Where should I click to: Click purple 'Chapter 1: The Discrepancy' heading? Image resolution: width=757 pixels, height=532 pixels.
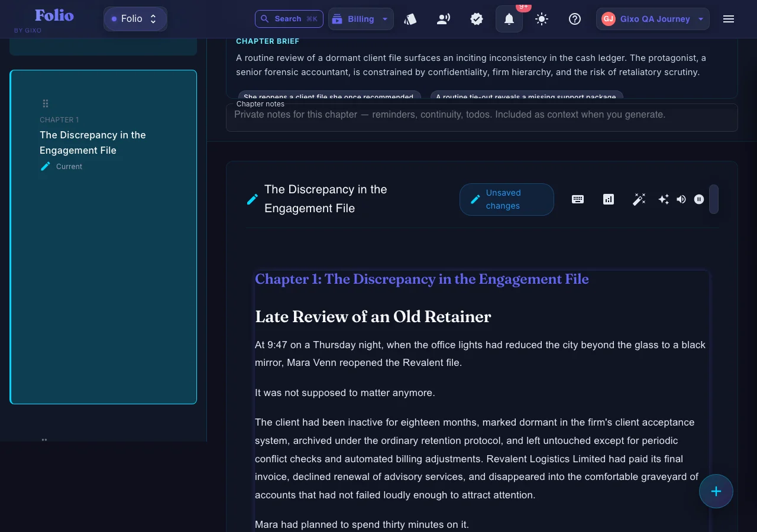click(x=422, y=279)
